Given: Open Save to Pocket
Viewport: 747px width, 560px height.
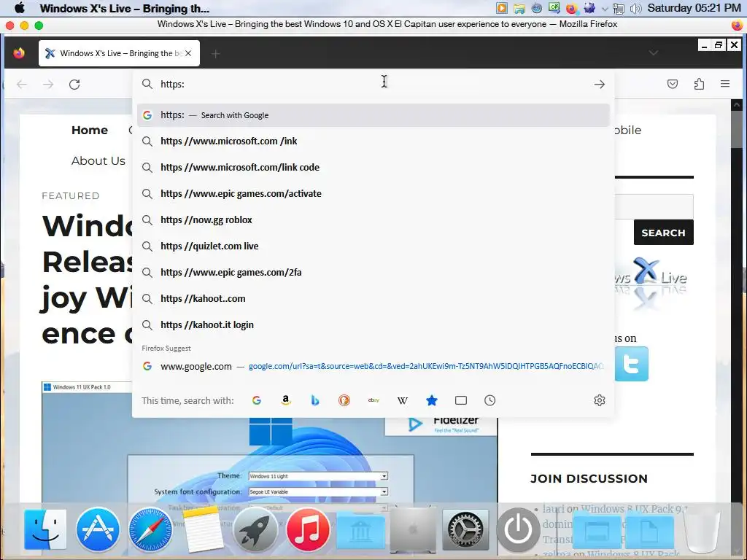Looking at the screenshot, I should (672, 85).
